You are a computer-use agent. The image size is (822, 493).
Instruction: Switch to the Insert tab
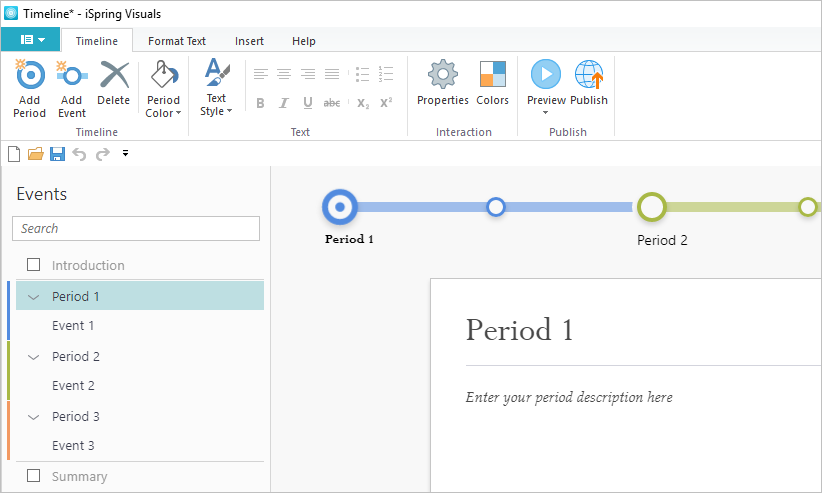[x=250, y=41]
